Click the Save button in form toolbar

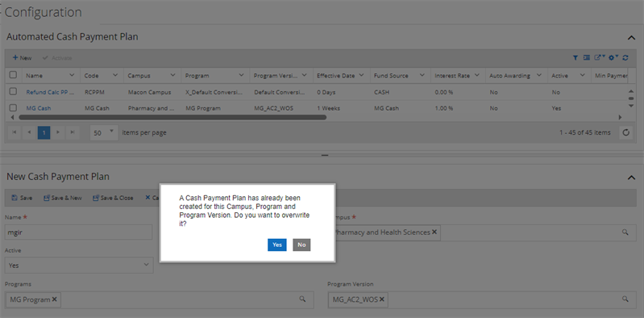(23, 198)
